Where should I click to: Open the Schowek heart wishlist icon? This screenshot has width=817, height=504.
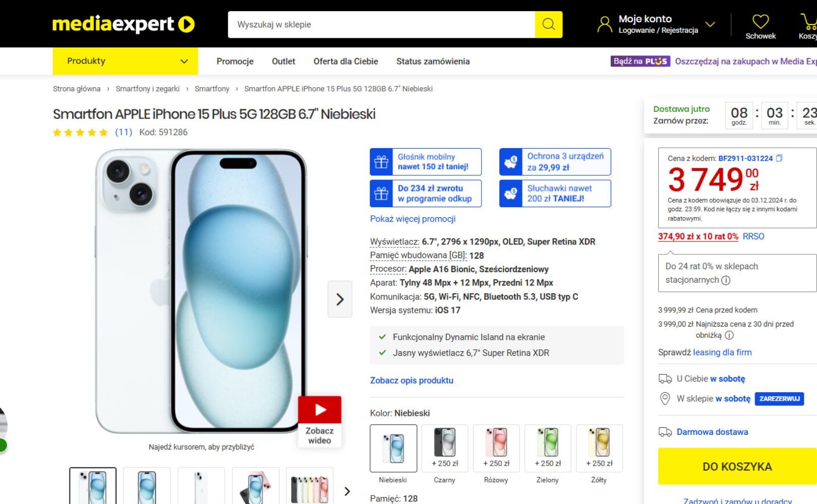761,21
